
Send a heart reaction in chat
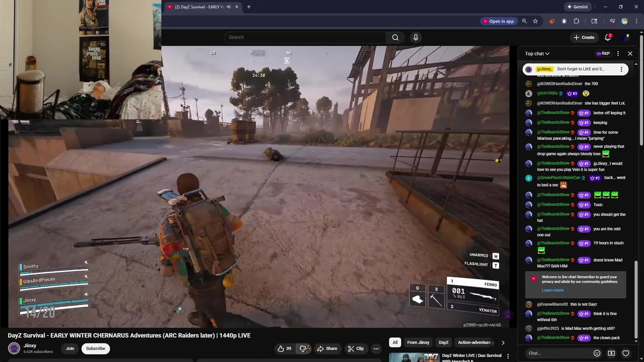click(626, 353)
